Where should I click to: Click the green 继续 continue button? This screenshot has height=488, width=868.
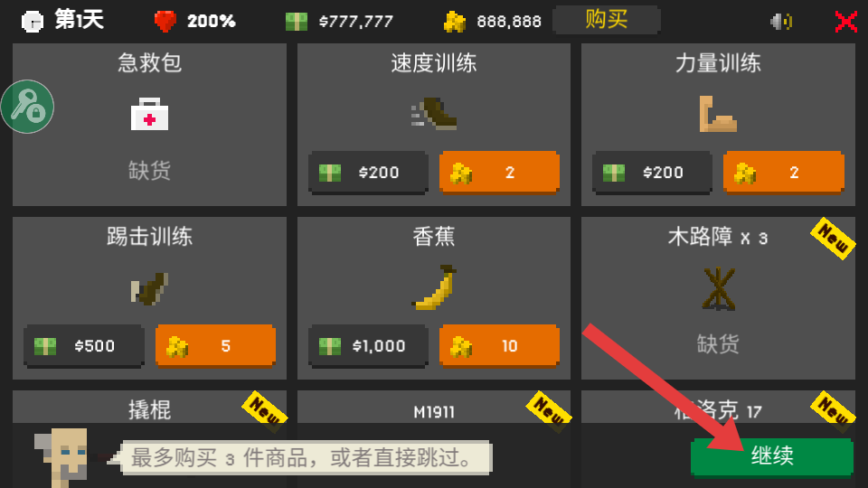771,457
